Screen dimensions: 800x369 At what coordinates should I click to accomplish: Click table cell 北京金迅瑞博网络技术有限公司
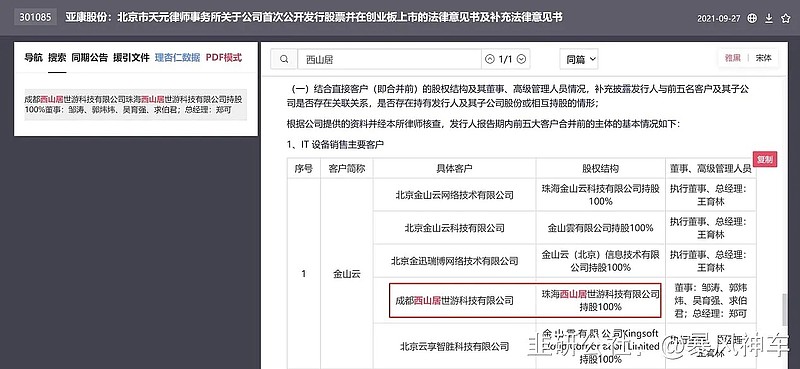454,261
